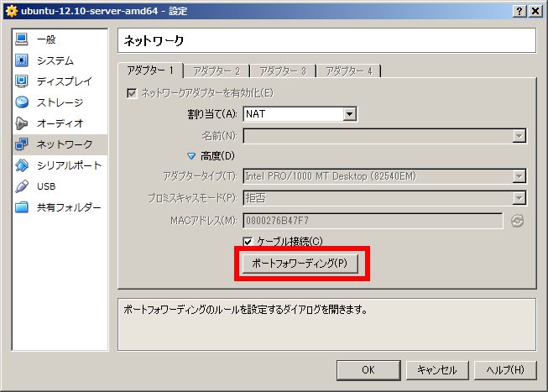The width and height of the screenshot is (548, 392).
Task: Switch to アダプター 3 tab
Action: [x=283, y=71]
